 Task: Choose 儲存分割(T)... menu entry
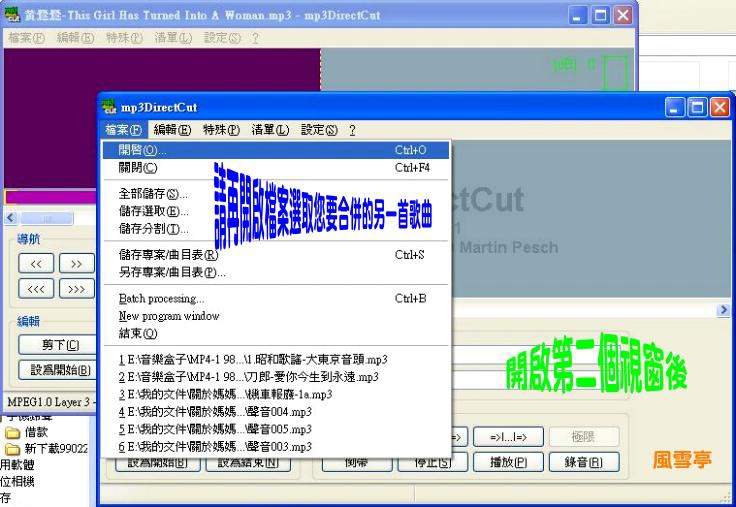click(276, 229)
